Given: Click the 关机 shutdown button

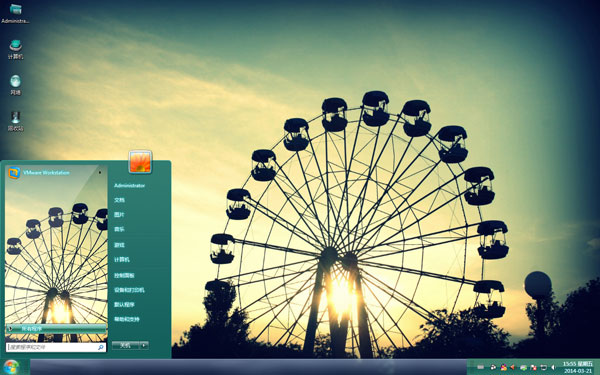Looking at the screenshot, I should click(126, 345).
